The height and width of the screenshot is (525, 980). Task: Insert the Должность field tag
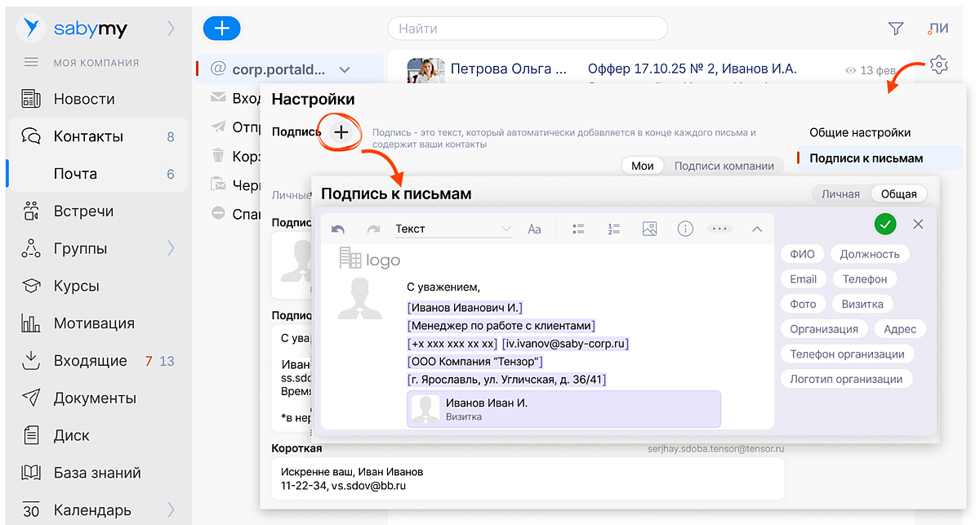point(869,254)
